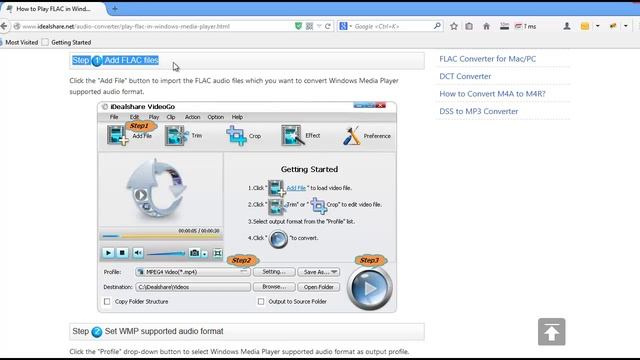Click the search magnifier icon
The width and height of the screenshot is (640, 360).
pos(437,26)
